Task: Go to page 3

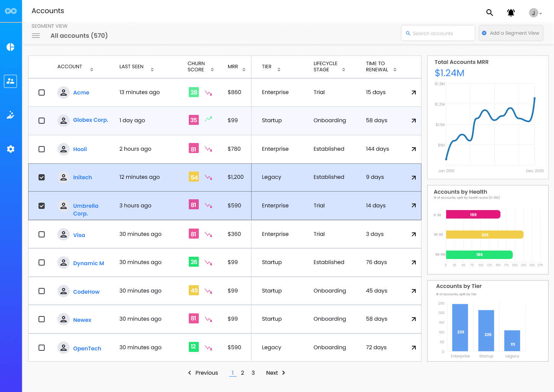Action: pyautogui.click(x=253, y=373)
